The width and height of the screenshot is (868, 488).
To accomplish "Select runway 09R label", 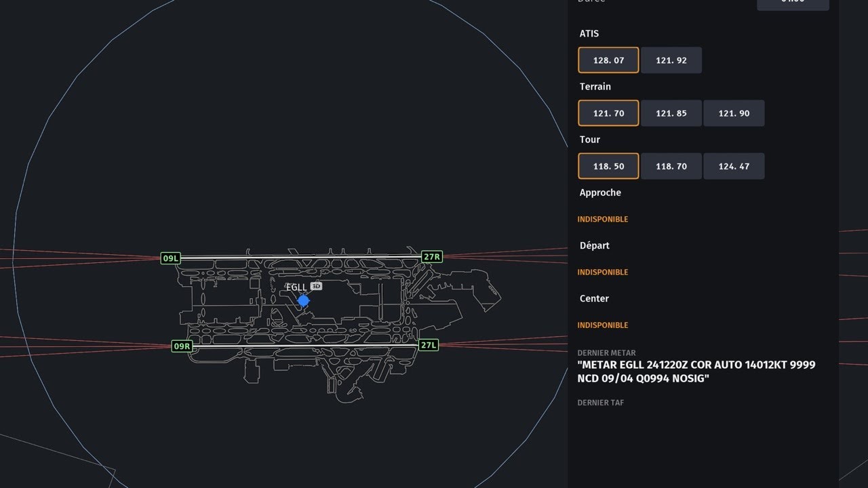I will [x=182, y=346].
